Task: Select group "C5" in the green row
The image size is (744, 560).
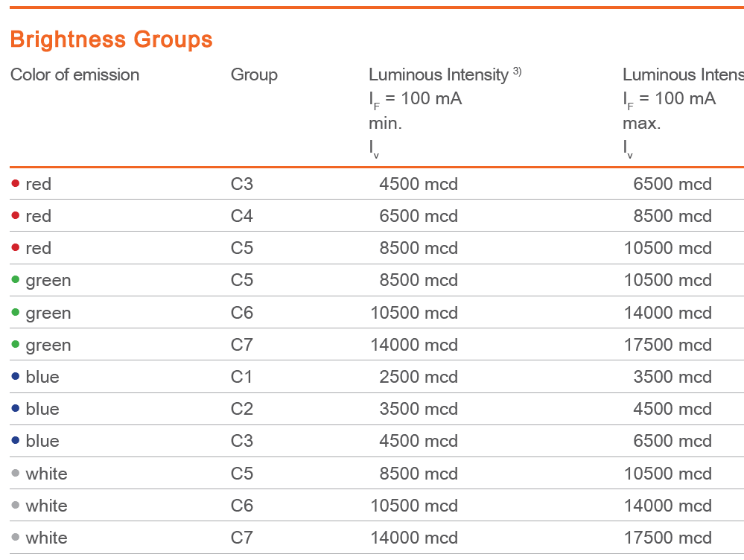Action: tap(242, 280)
